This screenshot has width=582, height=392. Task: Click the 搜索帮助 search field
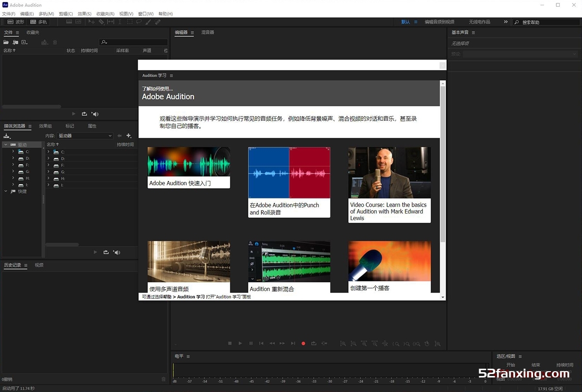pyautogui.click(x=546, y=22)
